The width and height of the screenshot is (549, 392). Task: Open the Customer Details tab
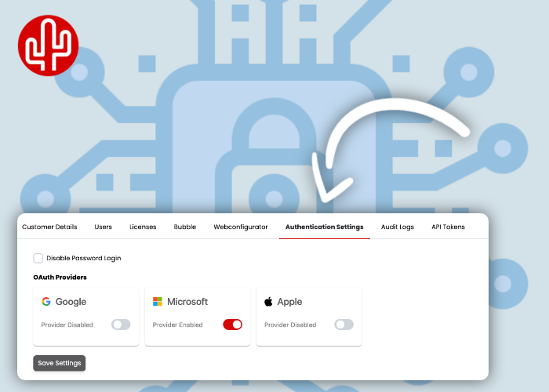(49, 227)
